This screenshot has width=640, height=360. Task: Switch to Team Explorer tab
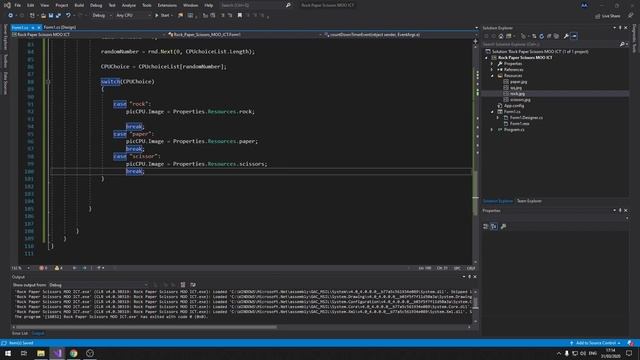pyautogui.click(x=529, y=201)
